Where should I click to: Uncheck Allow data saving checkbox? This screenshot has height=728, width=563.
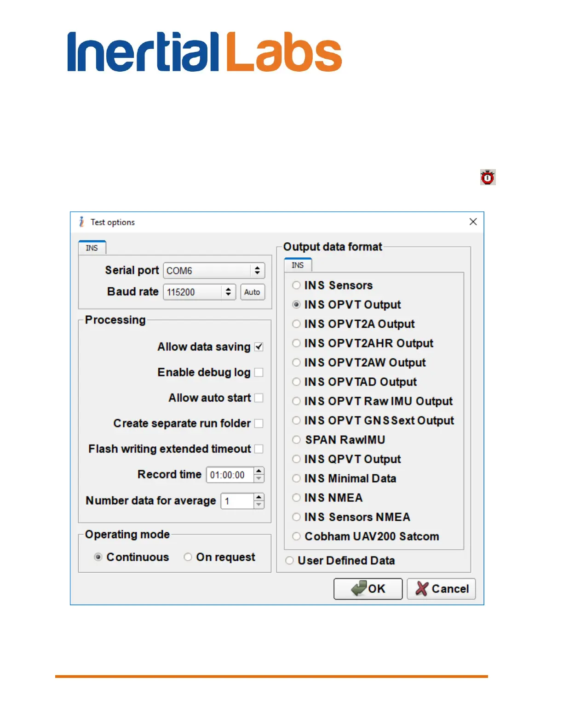click(x=259, y=347)
